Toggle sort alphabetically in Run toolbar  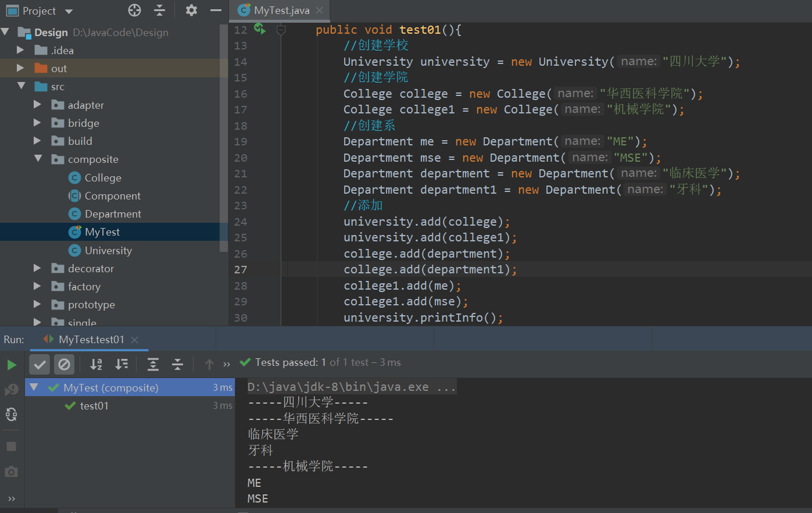[96, 364]
